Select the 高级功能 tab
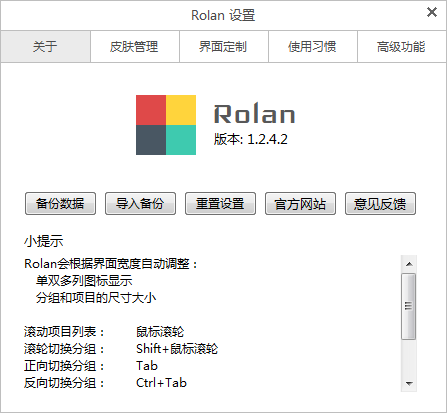Viewport: 447px width, 413px height. (402, 47)
